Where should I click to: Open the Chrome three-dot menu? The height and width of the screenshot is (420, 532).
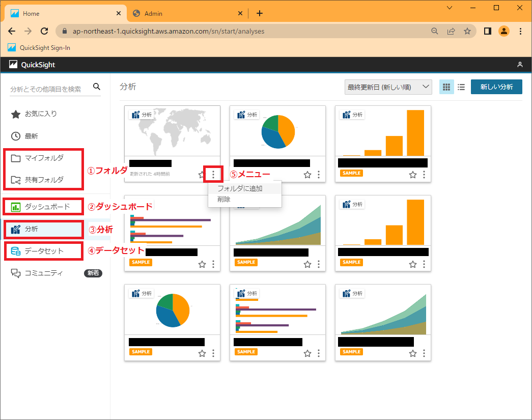coord(520,31)
